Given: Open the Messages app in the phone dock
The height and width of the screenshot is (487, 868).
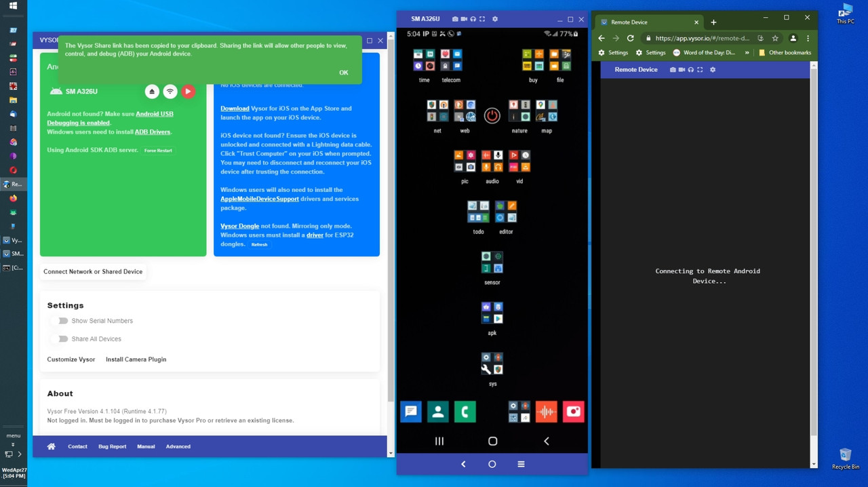Looking at the screenshot, I should click(410, 411).
